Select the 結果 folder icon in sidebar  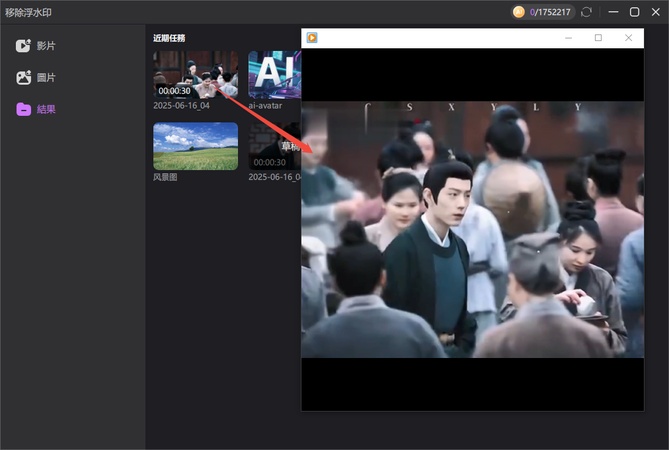coord(24,109)
